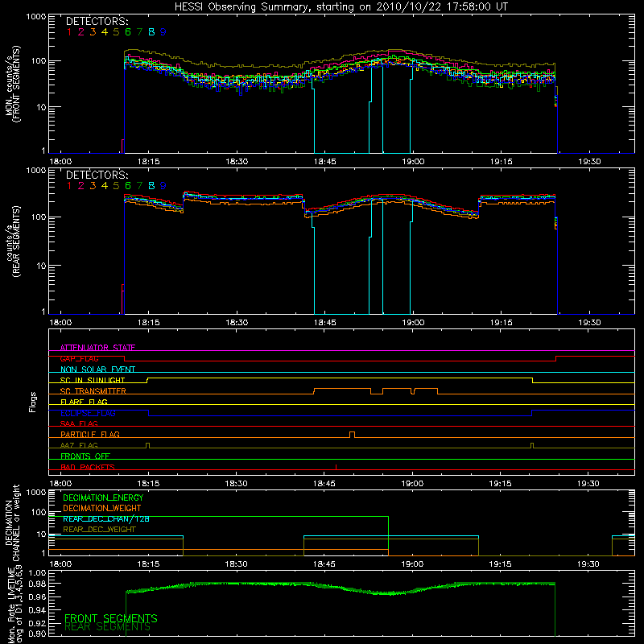
Task: Select detector 1 in the rear segments legend
Action: click(69, 186)
